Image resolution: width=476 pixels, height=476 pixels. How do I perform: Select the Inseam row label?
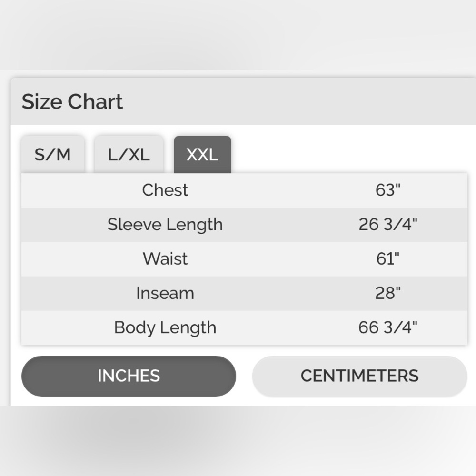point(165,293)
